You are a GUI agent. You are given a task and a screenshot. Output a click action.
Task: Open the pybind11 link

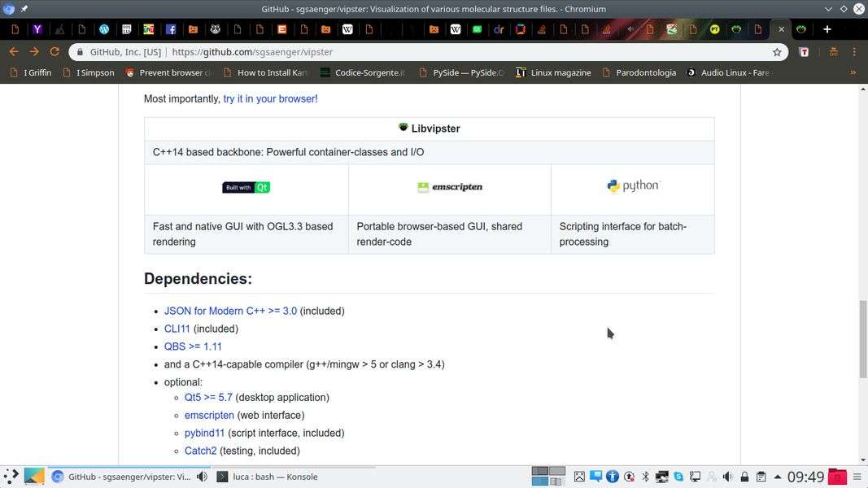[x=204, y=433]
